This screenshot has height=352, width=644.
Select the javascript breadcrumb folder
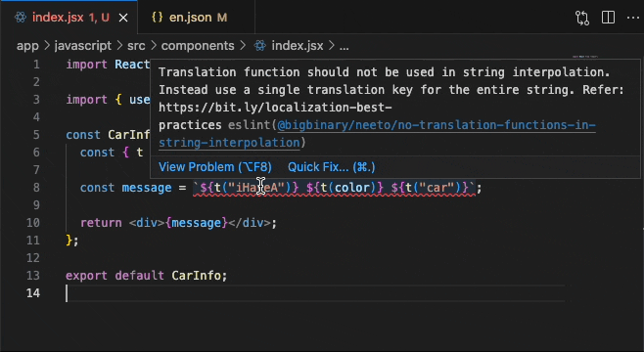83,46
